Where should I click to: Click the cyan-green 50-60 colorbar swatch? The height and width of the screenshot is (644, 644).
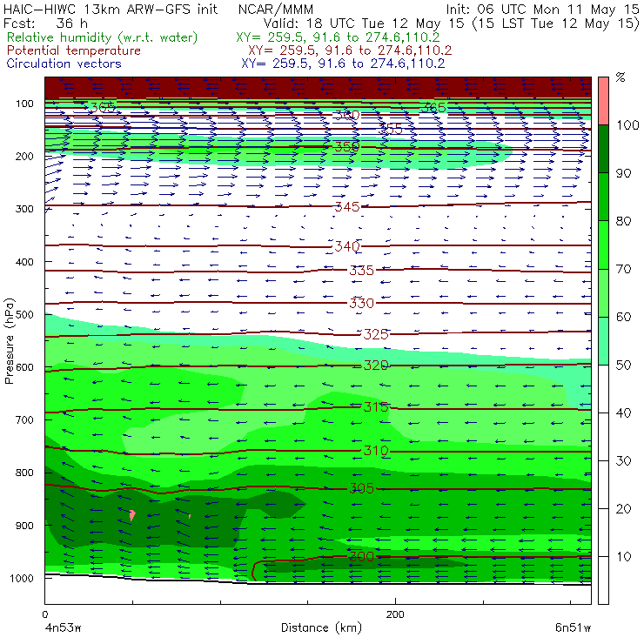[603, 340]
